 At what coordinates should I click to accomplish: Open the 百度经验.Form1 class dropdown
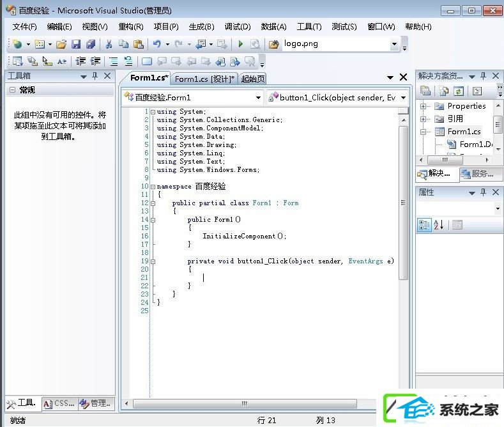click(258, 97)
